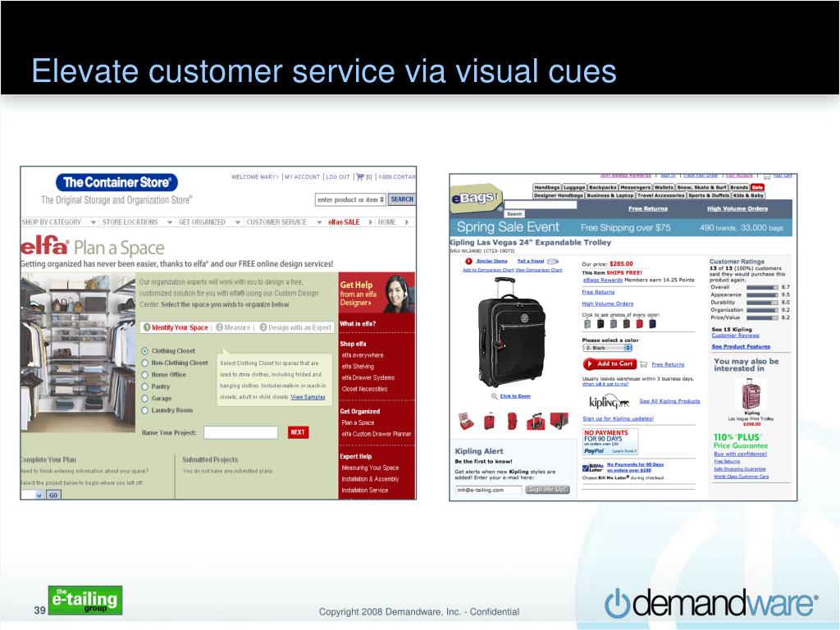Open the See All Kipling Products link
840x630 pixels.
coord(669,400)
